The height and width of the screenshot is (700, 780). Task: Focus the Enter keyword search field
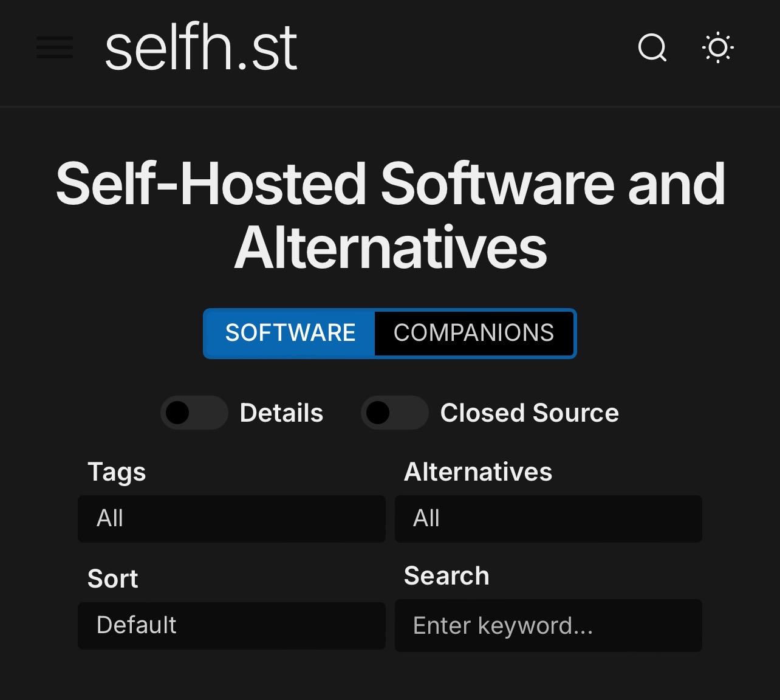tap(548, 625)
